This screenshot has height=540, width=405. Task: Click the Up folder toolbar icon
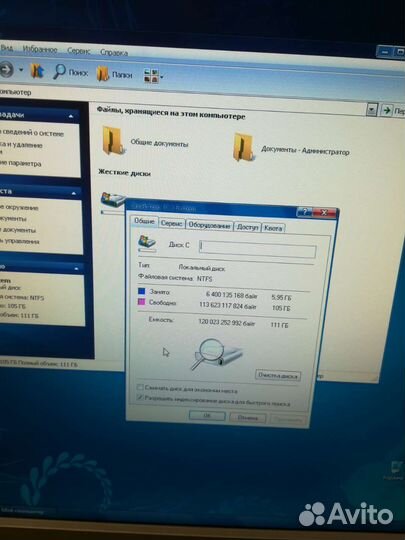click(x=37, y=71)
